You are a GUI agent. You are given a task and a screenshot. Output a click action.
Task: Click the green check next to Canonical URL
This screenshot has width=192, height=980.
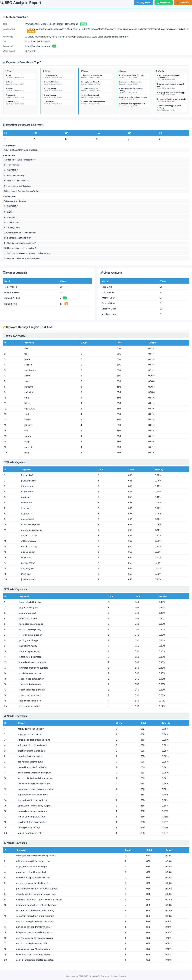click(54, 46)
